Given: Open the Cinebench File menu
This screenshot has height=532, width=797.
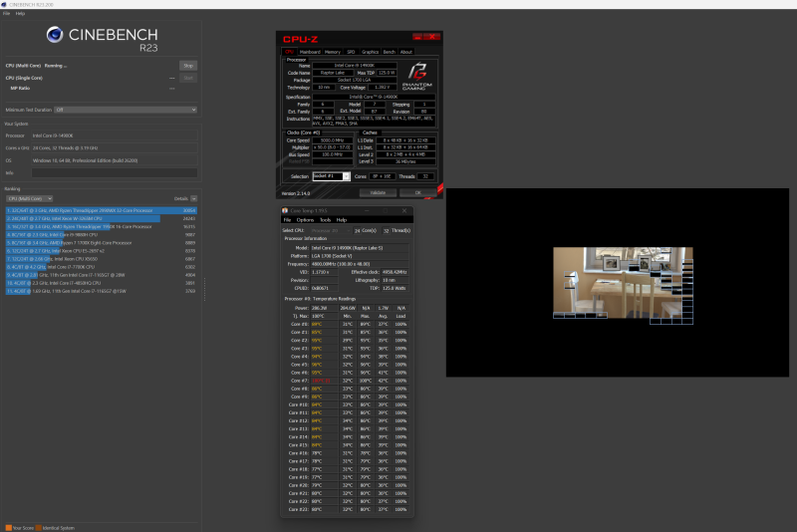Looking at the screenshot, I should click(6, 13).
